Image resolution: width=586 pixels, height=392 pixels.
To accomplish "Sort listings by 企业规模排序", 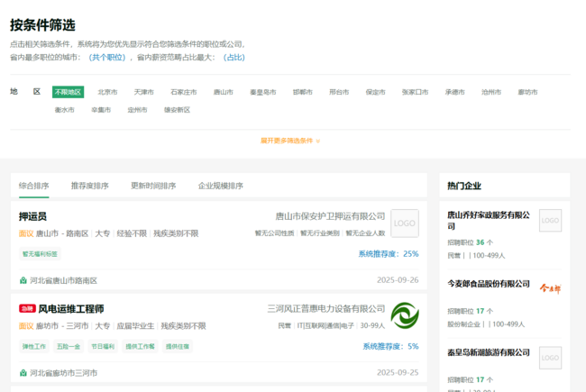I will [220, 186].
